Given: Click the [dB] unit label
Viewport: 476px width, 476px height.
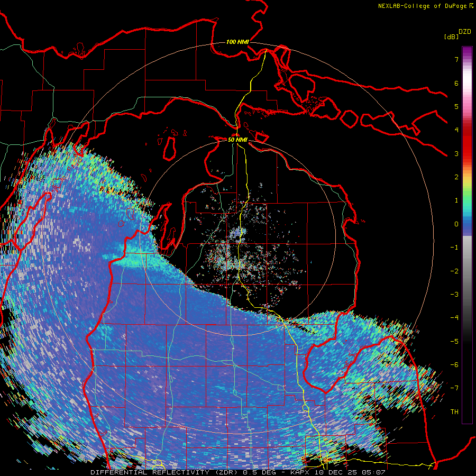Looking at the screenshot, I should click(451, 36).
